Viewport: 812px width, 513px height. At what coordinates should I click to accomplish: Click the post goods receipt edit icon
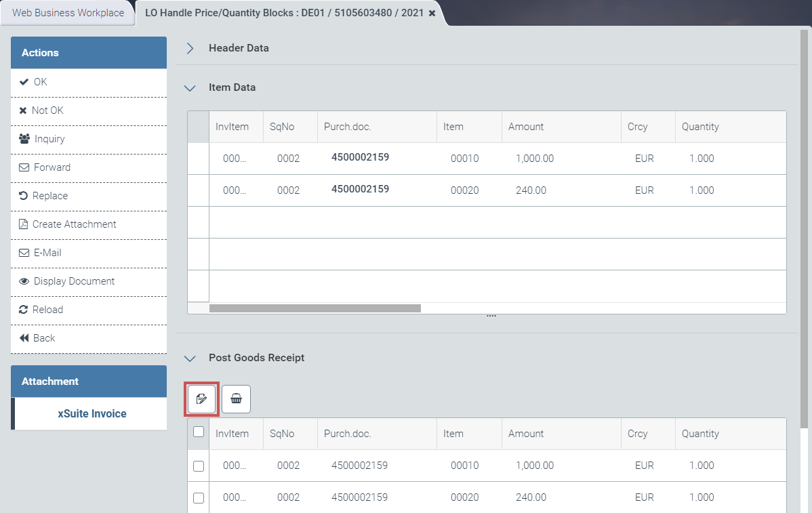pyautogui.click(x=201, y=399)
